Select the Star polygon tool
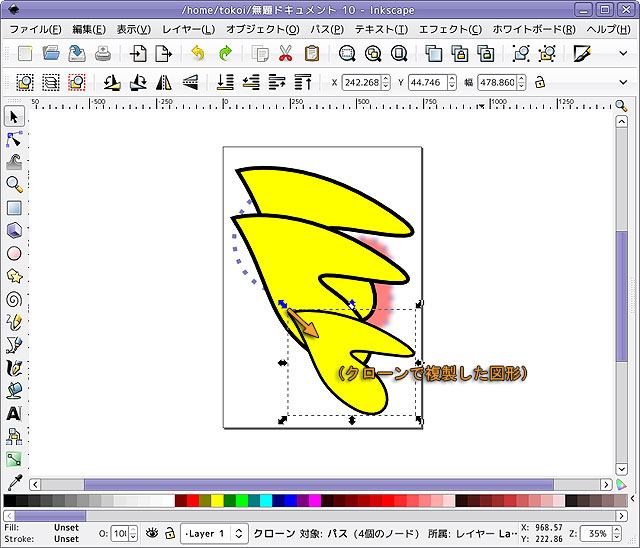Image resolution: width=640 pixels, height=548 pixels. coord(14,276)
